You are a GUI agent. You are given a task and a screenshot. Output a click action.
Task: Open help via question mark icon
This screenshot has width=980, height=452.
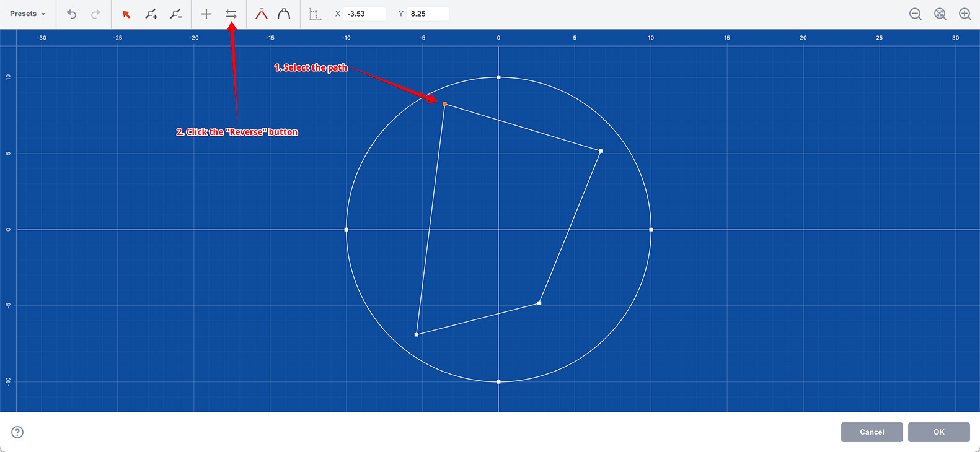pyautogui.click(x=17, y=432)
